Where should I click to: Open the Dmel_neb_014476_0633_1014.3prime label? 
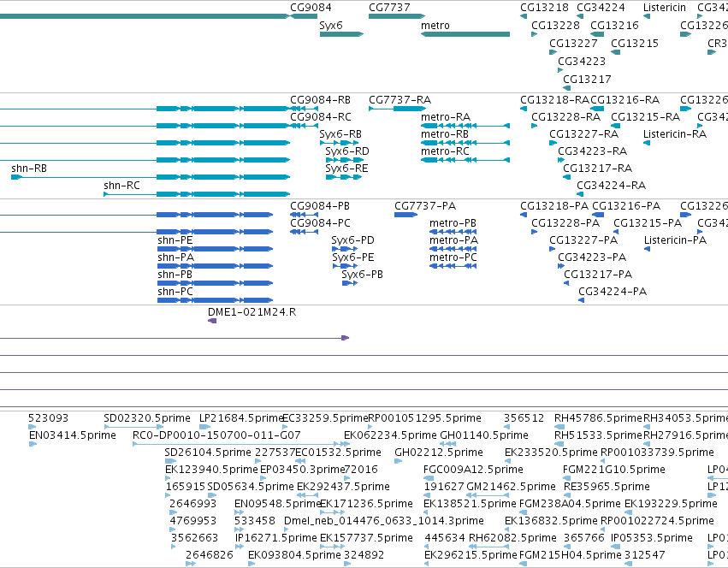click(384, 521)
